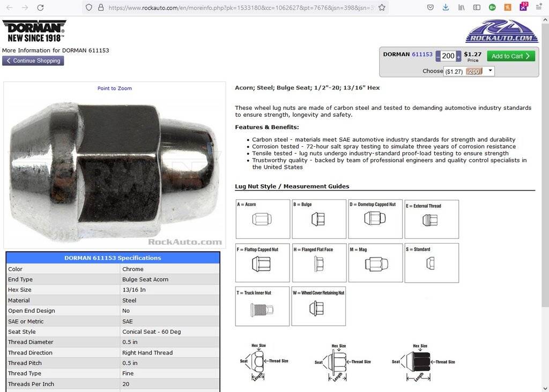Viewport: 549px width, 392px height.
Task: Click the green extension icon in toolbar
Action: pyautogui.click(x=492, y=7)
